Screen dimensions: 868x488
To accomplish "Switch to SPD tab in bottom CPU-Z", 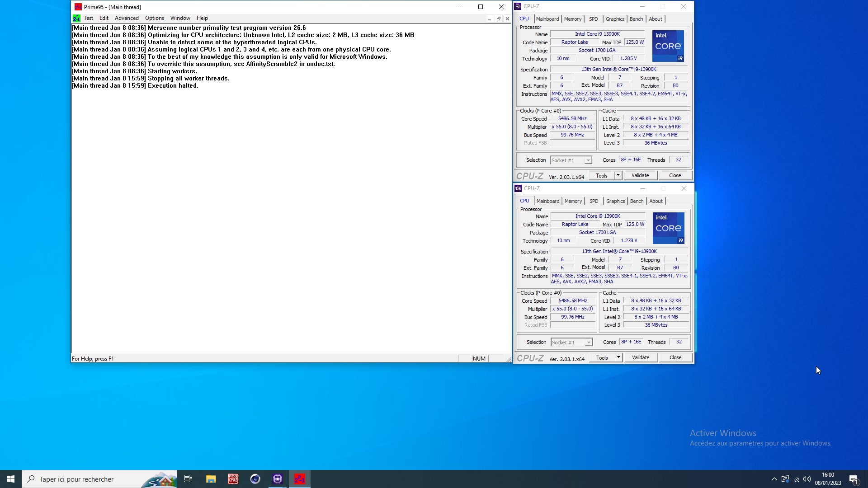I will [x=594, y=201].
